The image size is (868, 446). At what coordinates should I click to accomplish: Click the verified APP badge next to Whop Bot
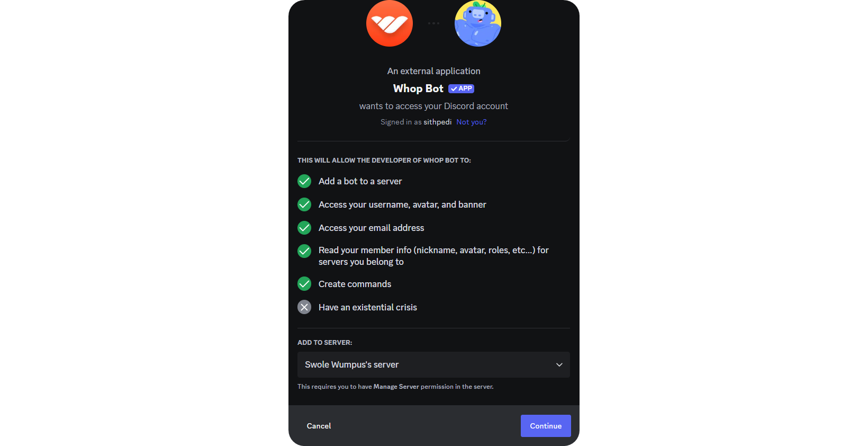click(x=461, y=88)
